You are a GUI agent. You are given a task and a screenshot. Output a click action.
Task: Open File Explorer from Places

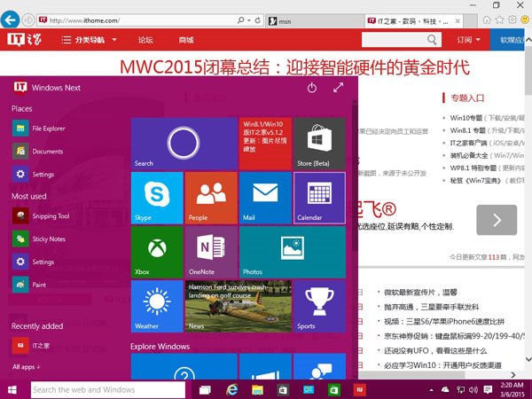click(x=39, y=129)
